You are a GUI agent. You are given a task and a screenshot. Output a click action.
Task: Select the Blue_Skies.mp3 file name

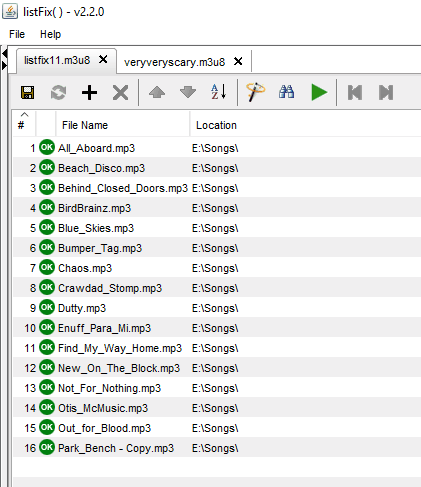click(x=96, y=228)
